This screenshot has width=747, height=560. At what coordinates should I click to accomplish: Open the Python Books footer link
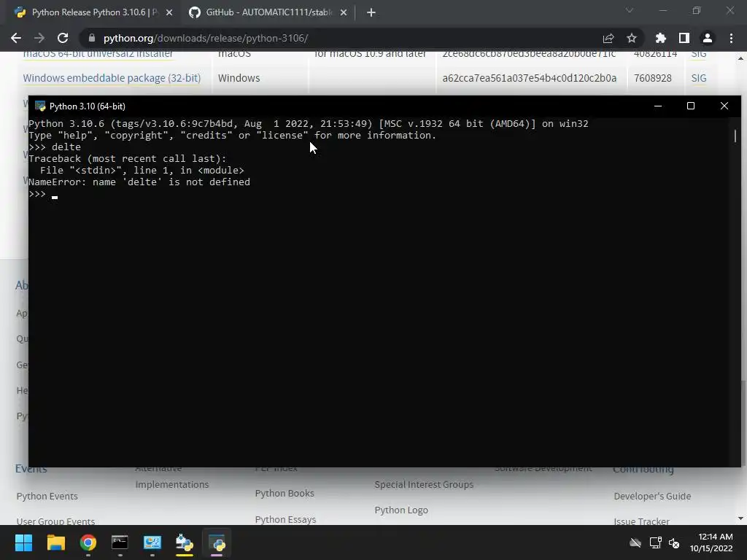(285, 494)
